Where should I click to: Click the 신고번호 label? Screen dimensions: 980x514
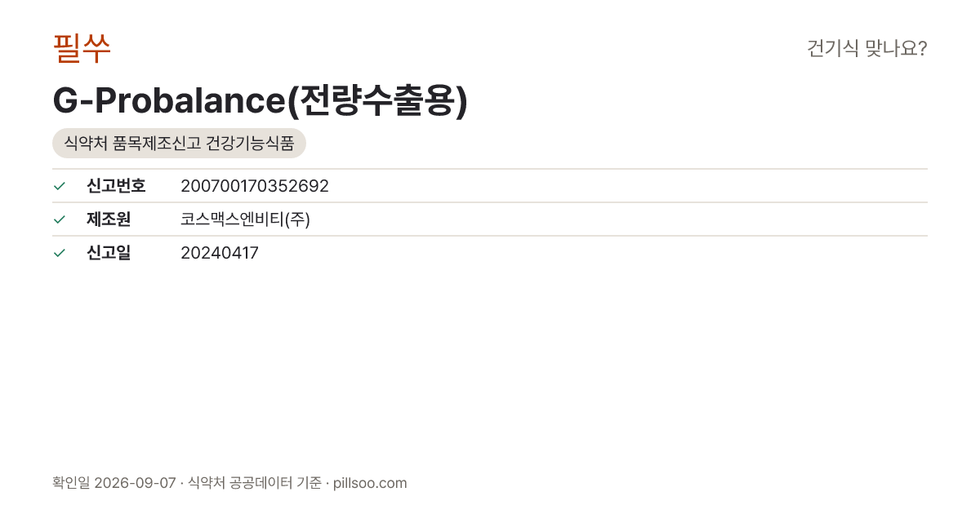[116, 186]
